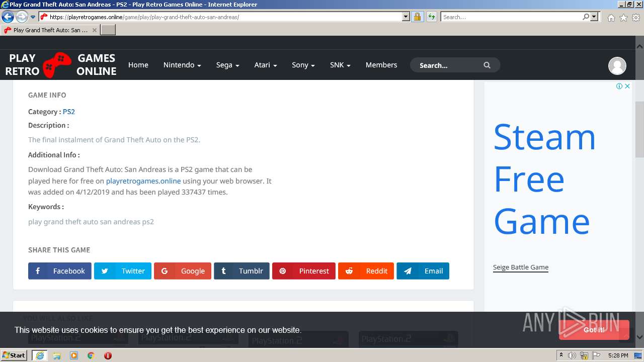Open the PS2 category link
This screenshot has height=362, width=644.
[69, 112]
